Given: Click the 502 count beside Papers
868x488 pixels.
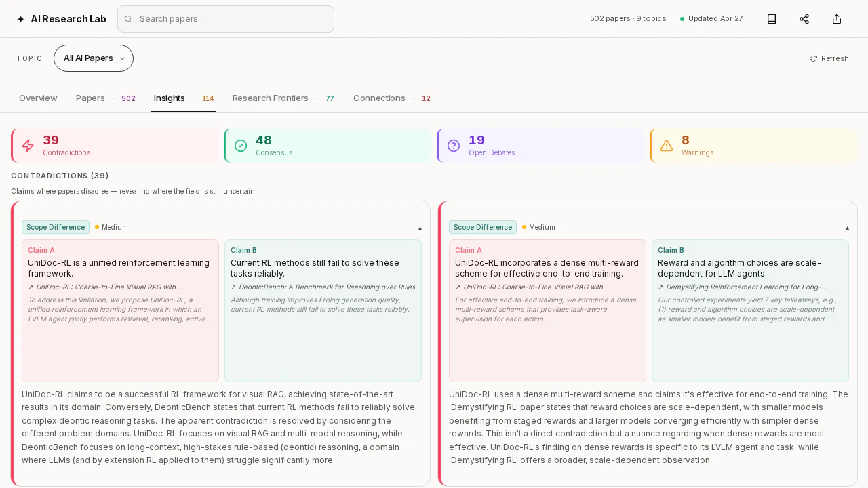Looking at the screenshot, I should coord(128,99).
